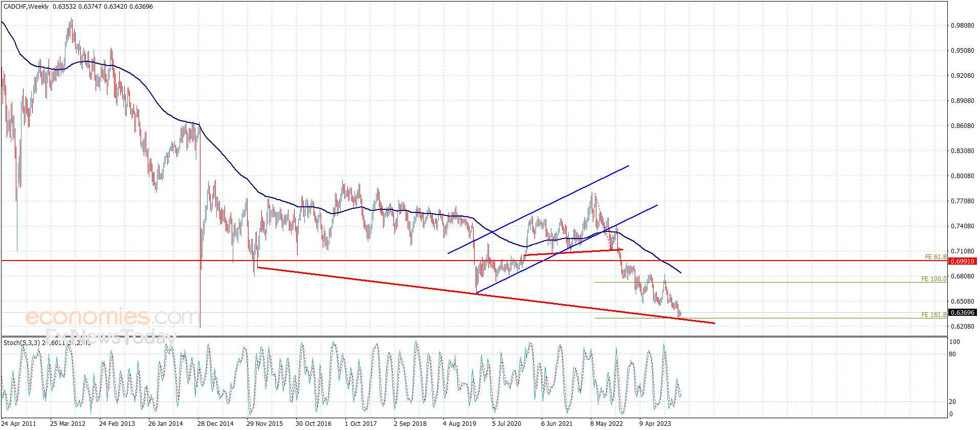980x430 pixels.
Task: Click the 100 level on Stochastic scale
Action: pyautogui.click(x=954, y=342)
